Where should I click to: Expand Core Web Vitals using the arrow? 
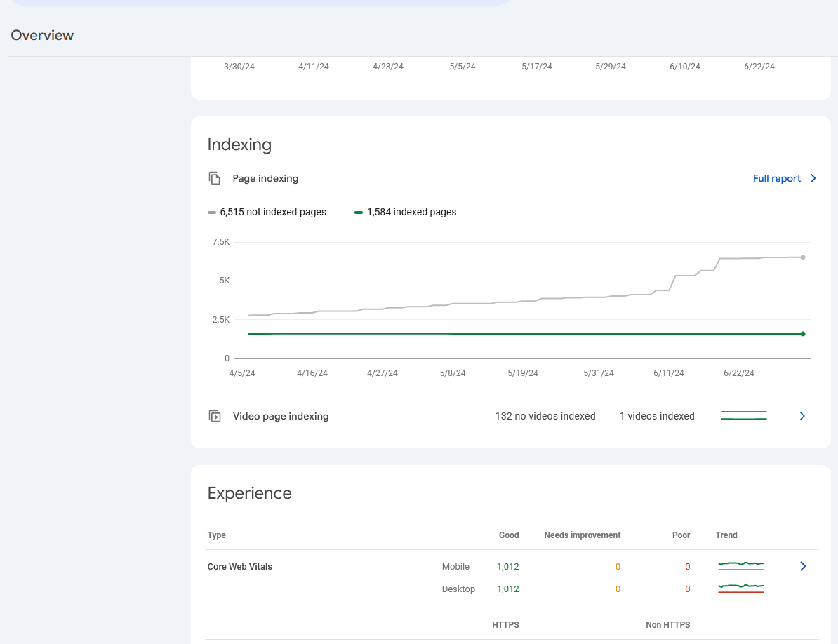pyautogui.click(x=803, y=566)
